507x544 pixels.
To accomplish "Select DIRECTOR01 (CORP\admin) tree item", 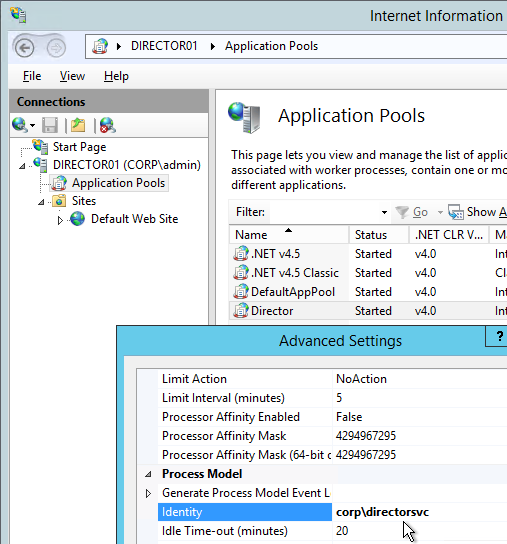I will pos(127,165).
